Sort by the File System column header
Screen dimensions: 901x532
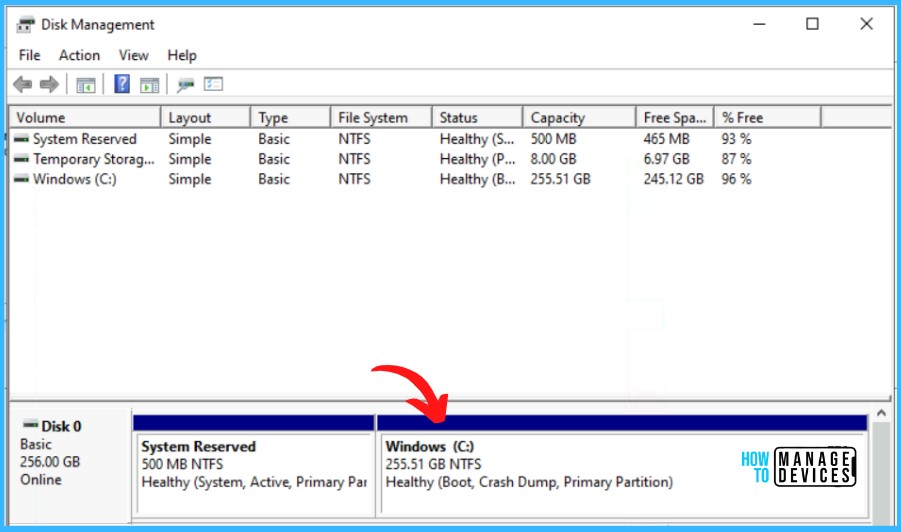[381, 117]
